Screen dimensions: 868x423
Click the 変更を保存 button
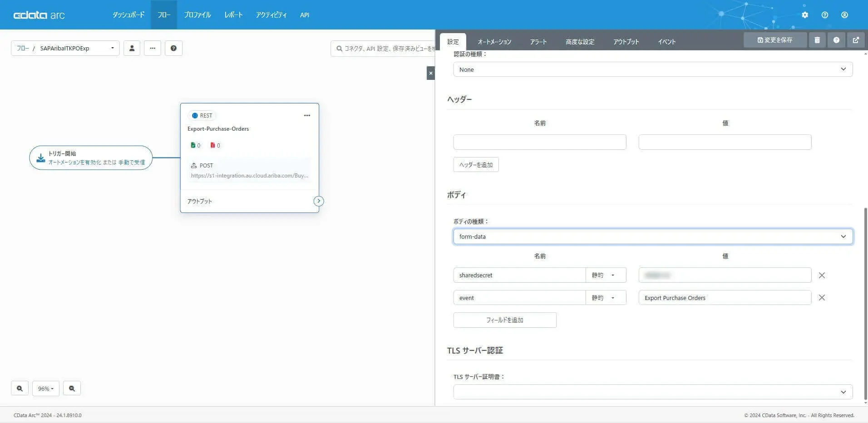(x=775, y=40)
